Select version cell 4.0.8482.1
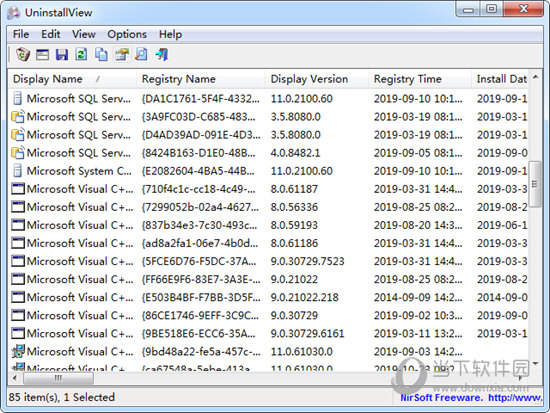Viewport: 550px width, 413px height. coord(295,153)
